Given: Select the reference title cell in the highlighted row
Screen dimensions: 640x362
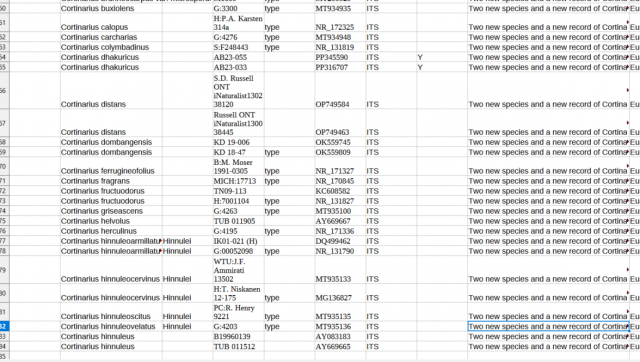Looking at the screenshot, I should [548, 326].
